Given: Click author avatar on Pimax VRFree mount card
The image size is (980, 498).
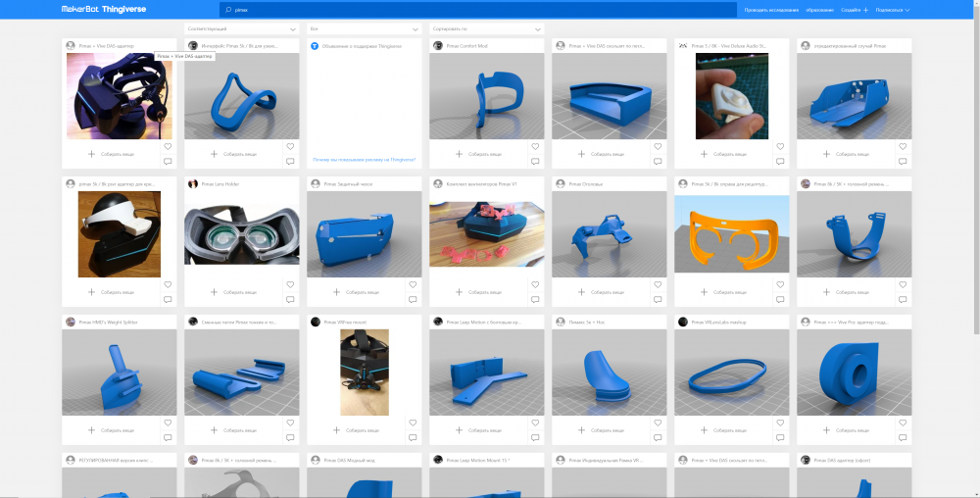Looking at the screenshot, I should [x=316, y=322].
